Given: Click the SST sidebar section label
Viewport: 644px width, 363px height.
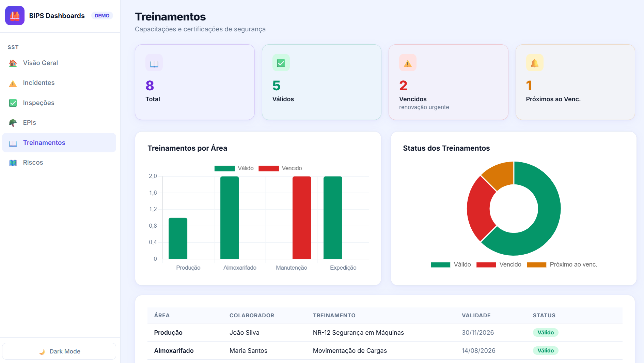Looking at the screenshot, I should point(13,47).
